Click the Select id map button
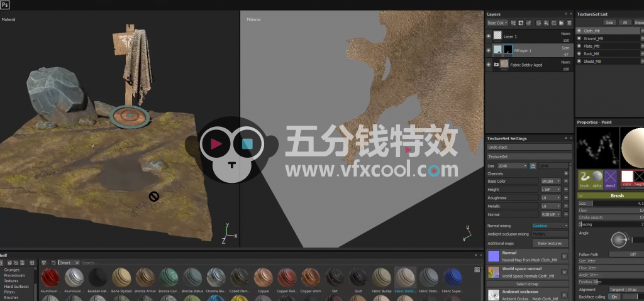 click(x=528, y=284)
